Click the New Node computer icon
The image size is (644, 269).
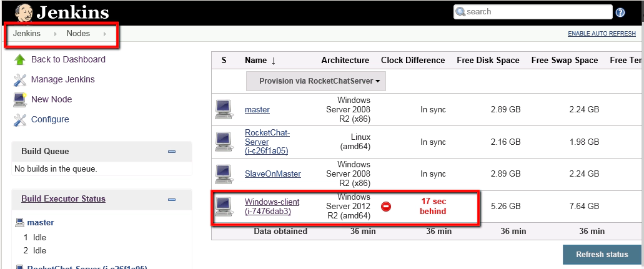coord(20,99)
